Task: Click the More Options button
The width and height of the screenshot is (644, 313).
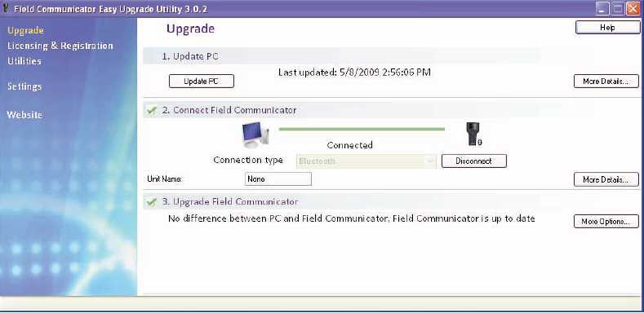Action: (x=606, y=222)
